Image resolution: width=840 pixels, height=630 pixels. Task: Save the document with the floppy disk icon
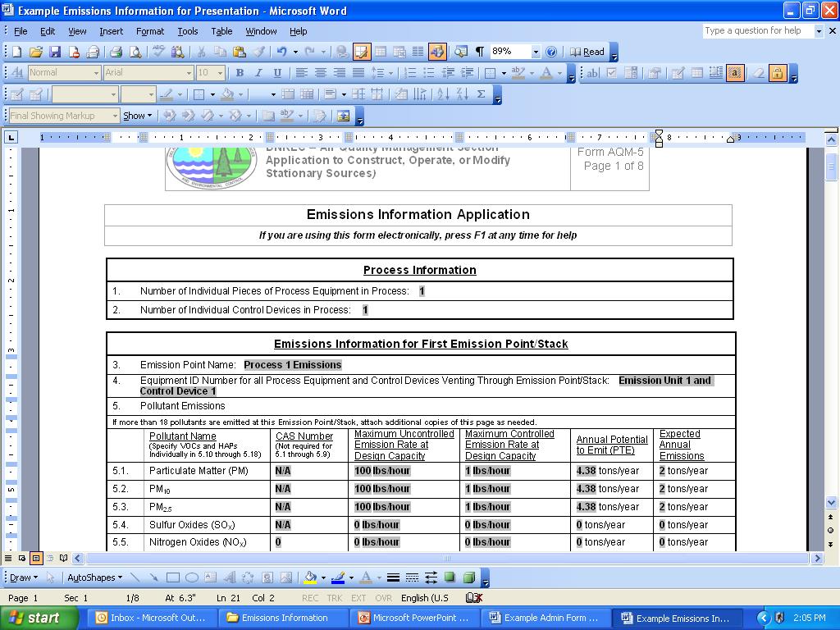[x=55, y=52]
